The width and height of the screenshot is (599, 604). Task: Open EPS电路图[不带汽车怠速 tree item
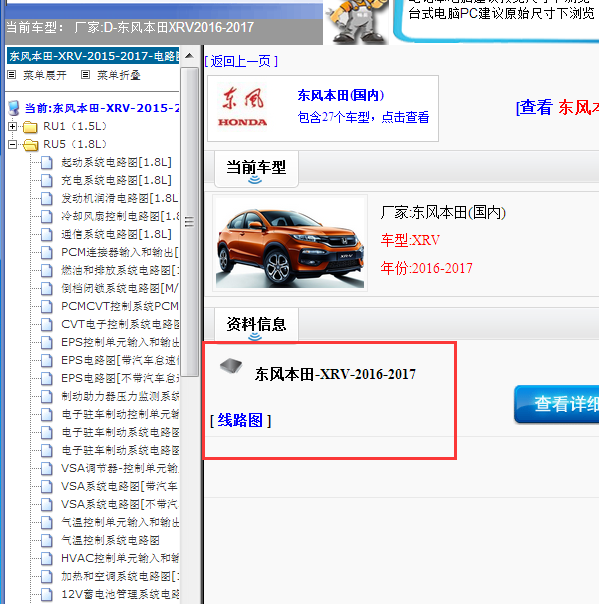[120, 378]
